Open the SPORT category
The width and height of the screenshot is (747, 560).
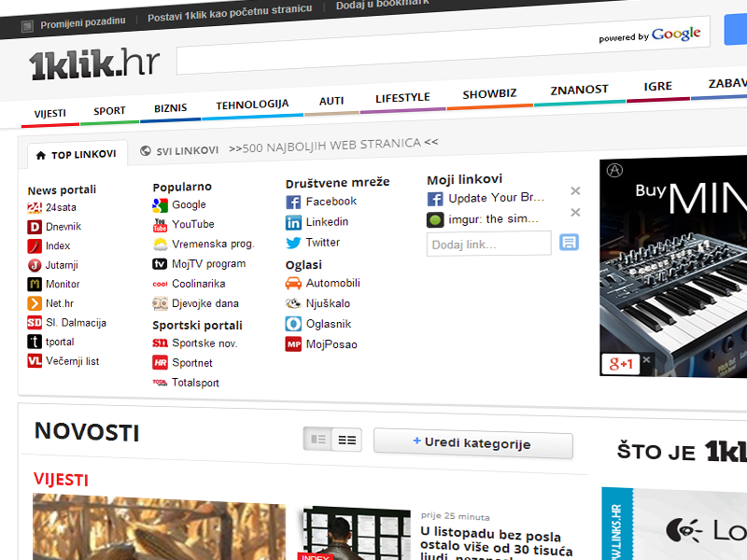[109, 111]
